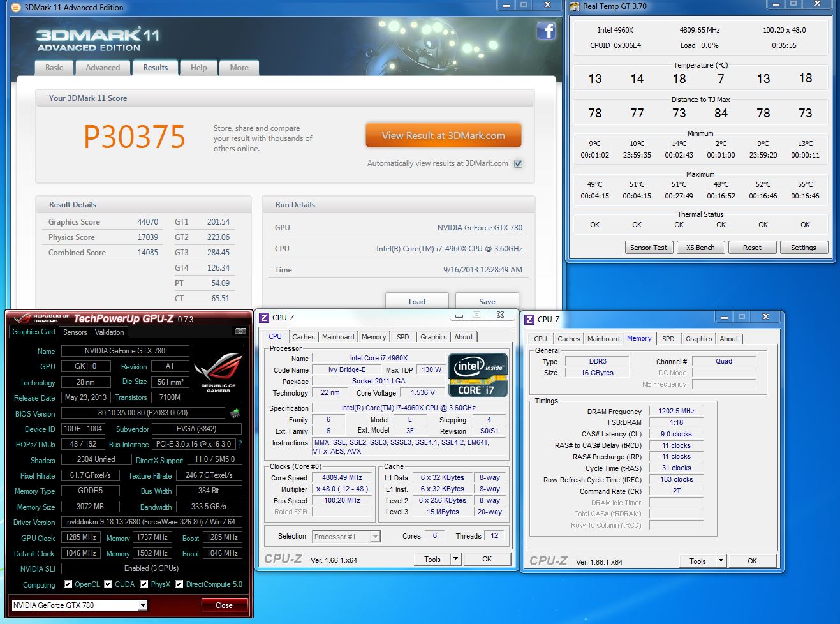Open the Facebook icon in 3DMark
This screenshot has width=840, height=624.
(x=546, y=31)
